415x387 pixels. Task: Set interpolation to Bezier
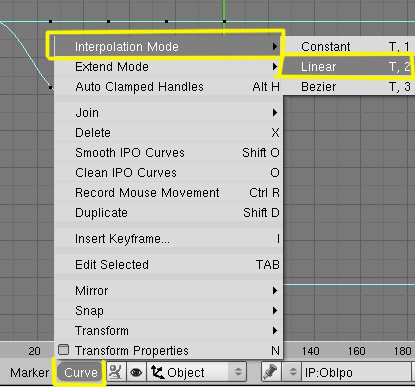tap(349, 87)
